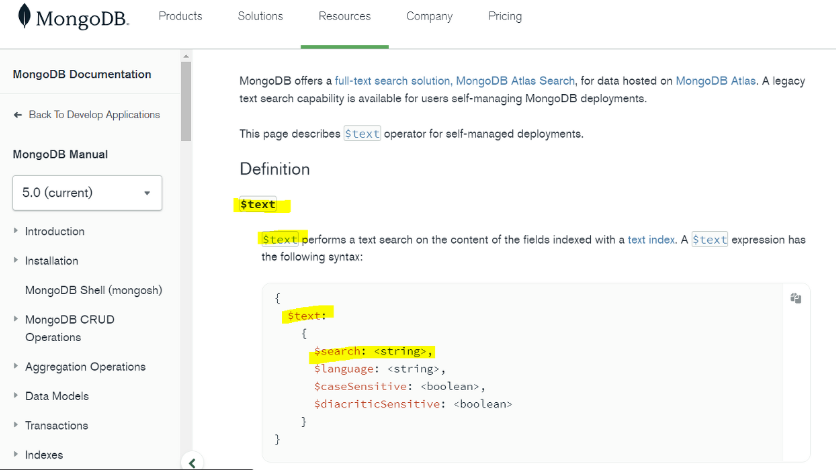Click the highlighted $text link starting the definition
This screenshot has height=470, width=836.
[280, 239]
